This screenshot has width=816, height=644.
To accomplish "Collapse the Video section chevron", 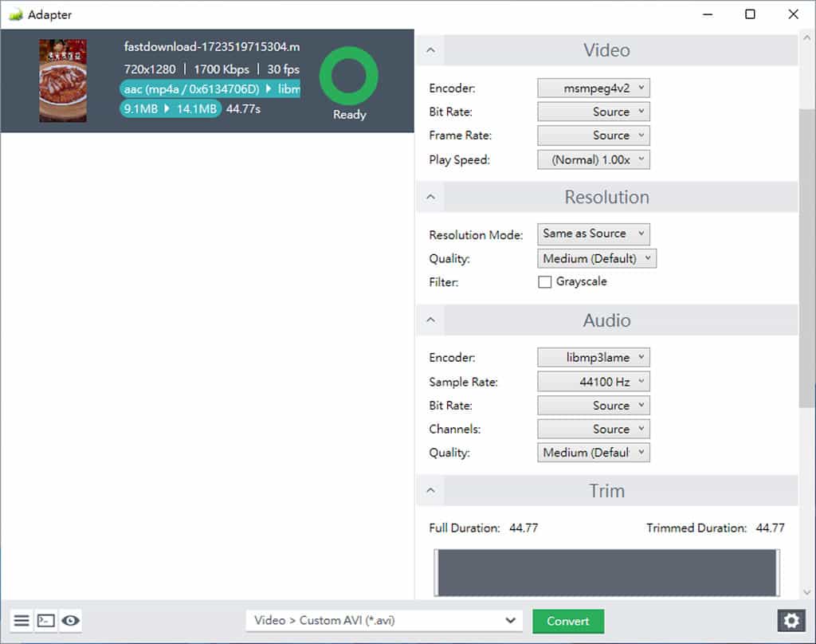I will (430, 50).
